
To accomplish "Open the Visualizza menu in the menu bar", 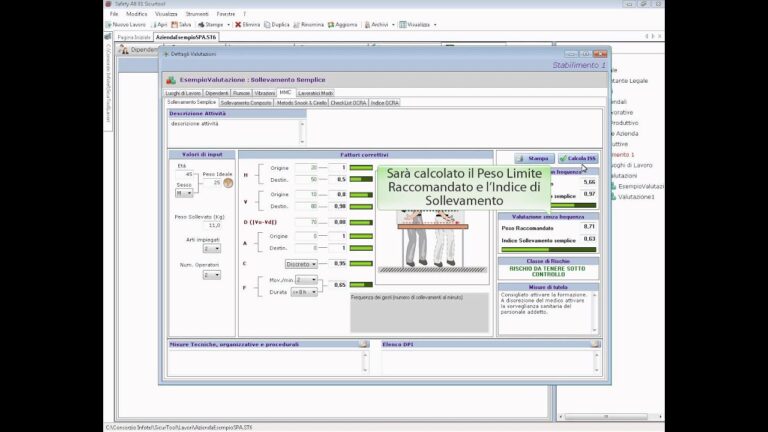I will tap(166, 14).
